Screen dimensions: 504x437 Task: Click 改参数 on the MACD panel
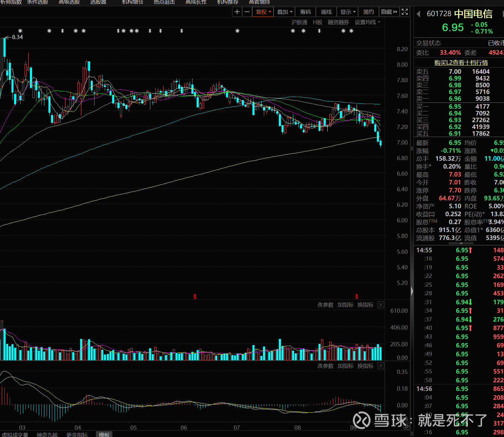[x=325, y=366]
